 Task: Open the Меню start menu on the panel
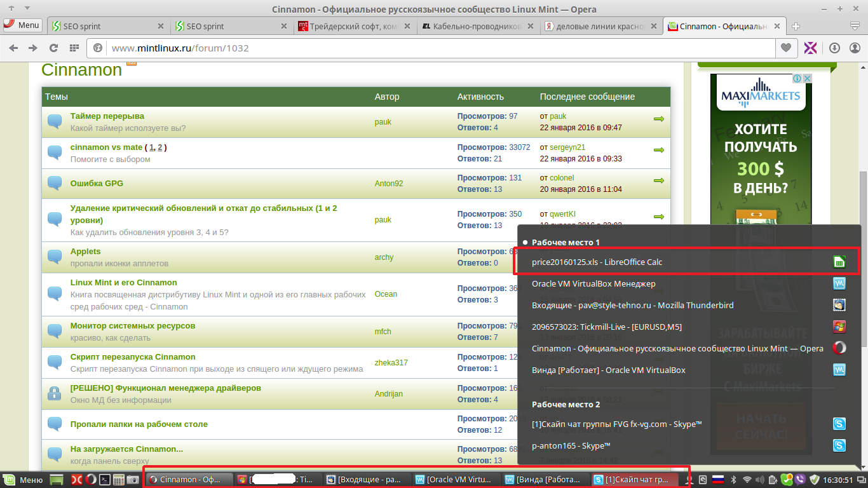24,480
